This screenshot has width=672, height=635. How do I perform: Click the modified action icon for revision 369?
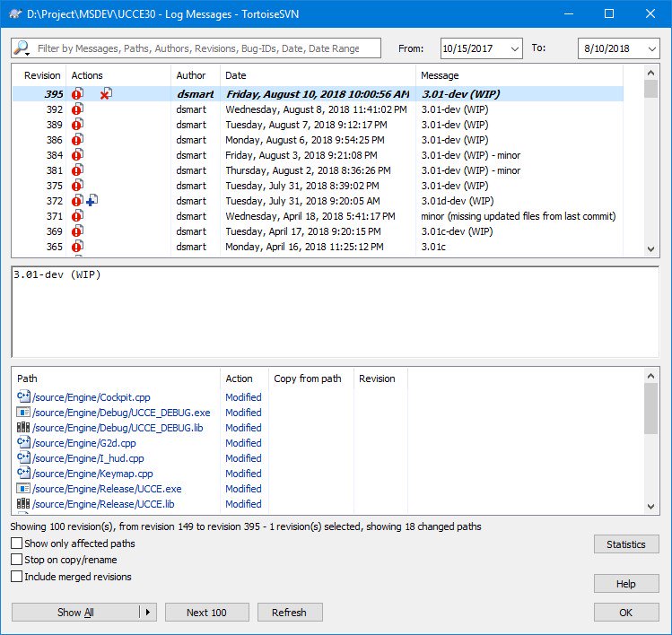(77, 231)
